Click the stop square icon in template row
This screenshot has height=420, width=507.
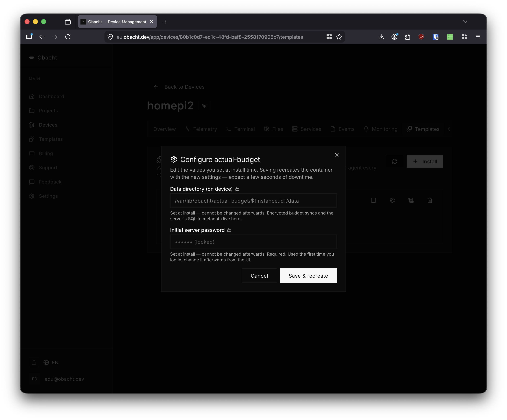coord(373,200)
